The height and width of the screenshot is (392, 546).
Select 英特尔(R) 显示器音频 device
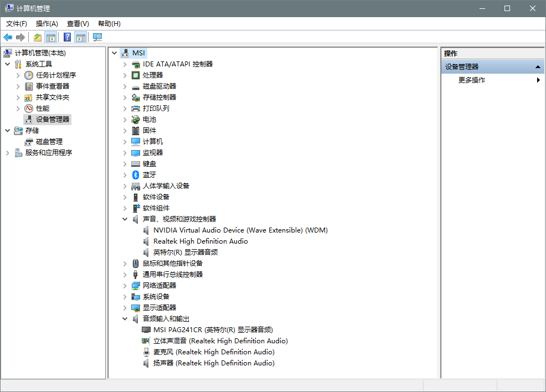tap(186, 252)
